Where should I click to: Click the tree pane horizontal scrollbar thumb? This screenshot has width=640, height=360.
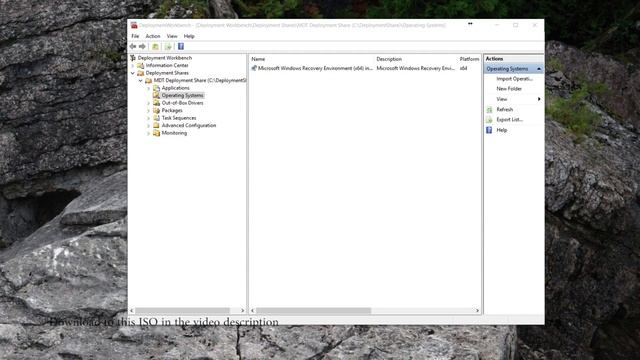(182, 311)
